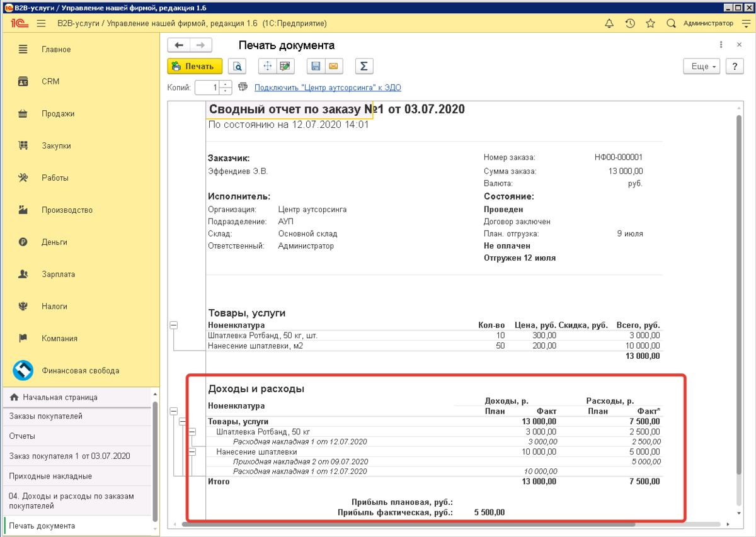This screenshot has width=756, height=537.
Task: Collapse Шпатлевка Ротбанд group in Доходы и расходы
Action: click(192, 431)
